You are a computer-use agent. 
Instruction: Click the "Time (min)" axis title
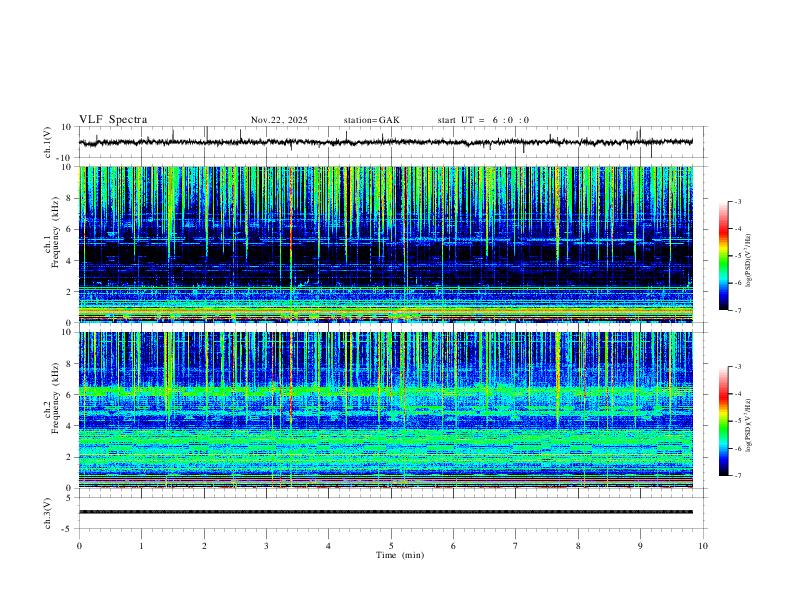(400, 555)
